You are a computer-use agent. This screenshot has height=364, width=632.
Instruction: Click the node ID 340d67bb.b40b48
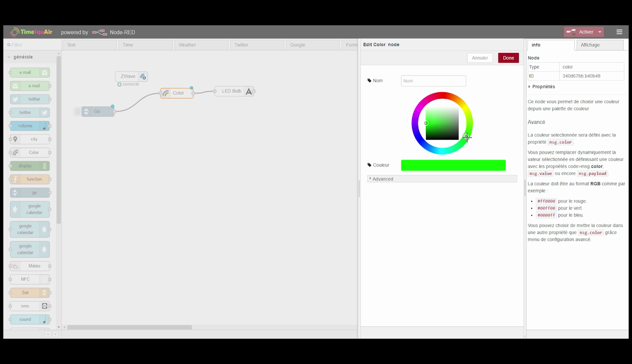coord(581,76)
